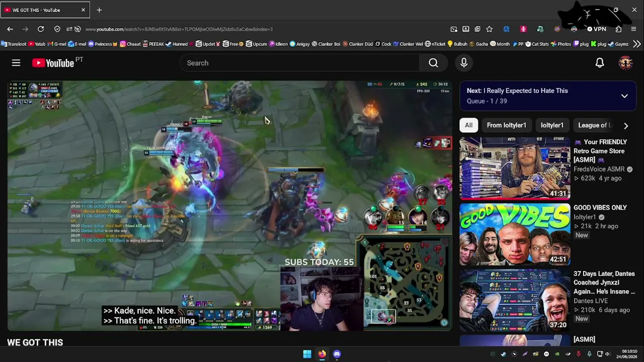
Task: Bookmark this page with the star icon
Action: tap(489, 29)
